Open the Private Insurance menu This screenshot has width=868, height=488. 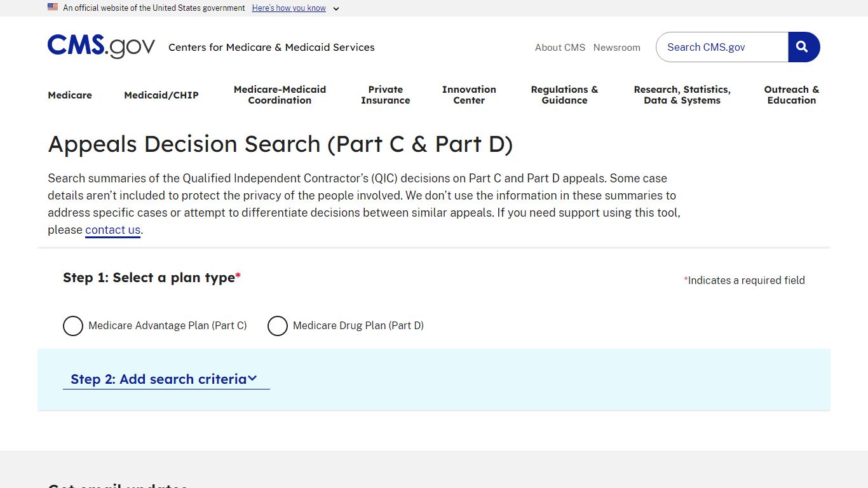[x=386, y=95]
